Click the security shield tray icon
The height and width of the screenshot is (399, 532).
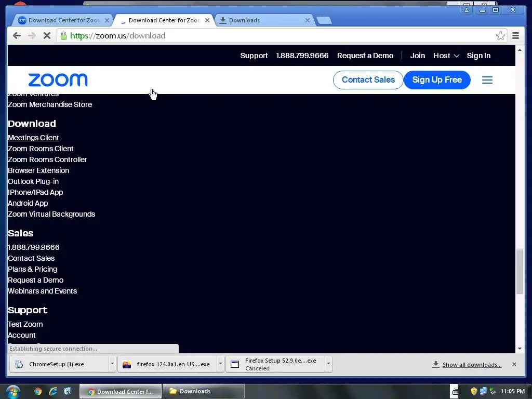coord(474,391)
